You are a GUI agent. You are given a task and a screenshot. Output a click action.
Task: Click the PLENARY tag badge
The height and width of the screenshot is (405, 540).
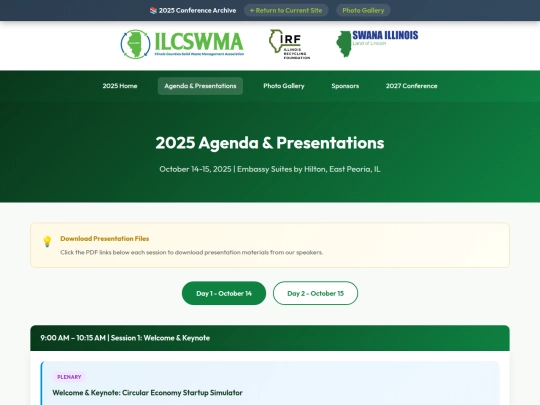point(69,377)
